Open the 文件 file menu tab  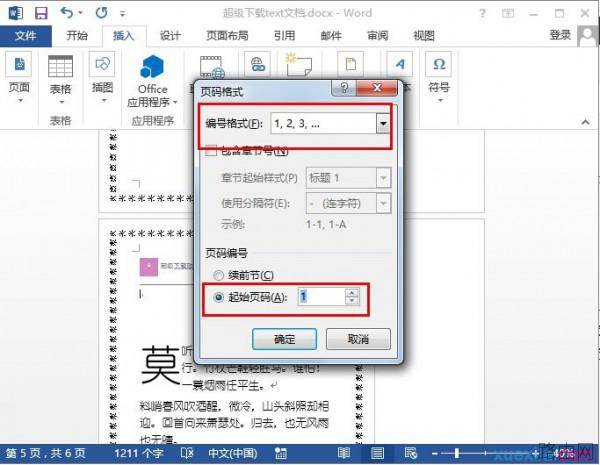point(26,36)
